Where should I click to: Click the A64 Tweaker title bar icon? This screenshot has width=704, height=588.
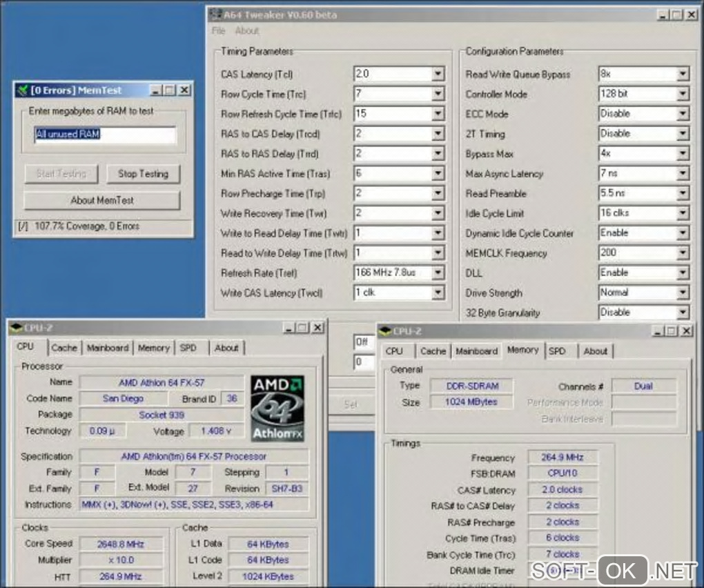point(215,14)
